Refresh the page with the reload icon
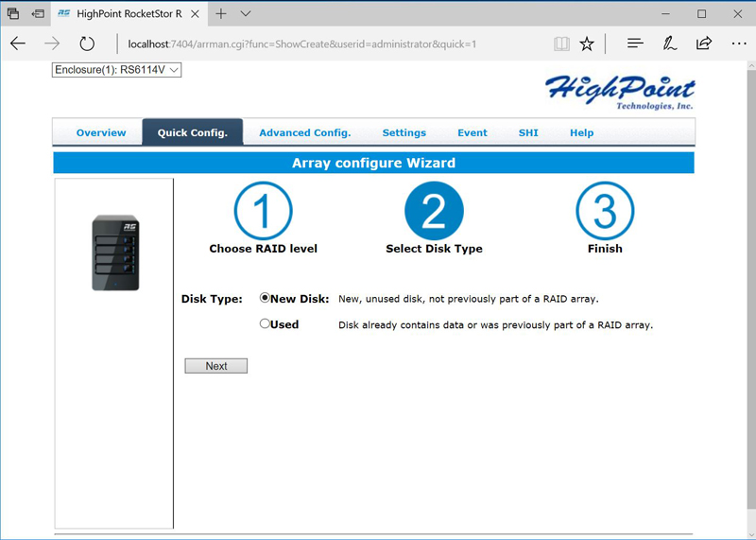The image size is (756, 540). click(x=87, y=44)
